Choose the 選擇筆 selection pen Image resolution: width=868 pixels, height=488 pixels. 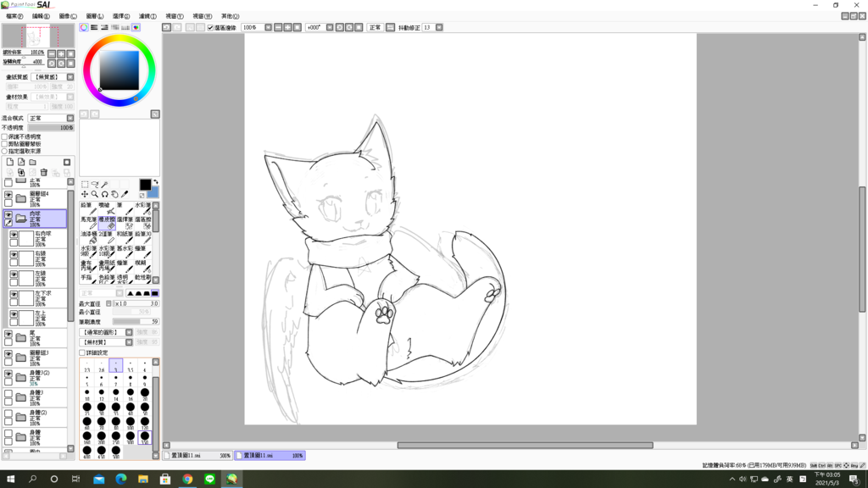125,223
